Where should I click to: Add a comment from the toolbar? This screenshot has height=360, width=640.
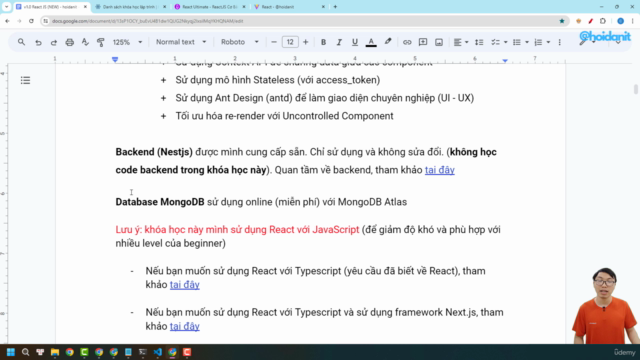point(423,42)
